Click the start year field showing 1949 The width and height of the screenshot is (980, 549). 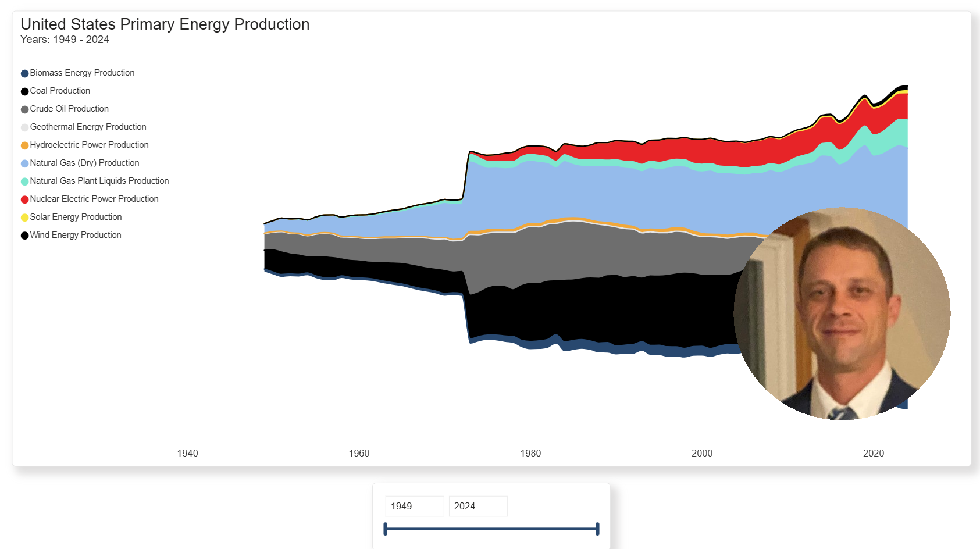click(414, 506)
